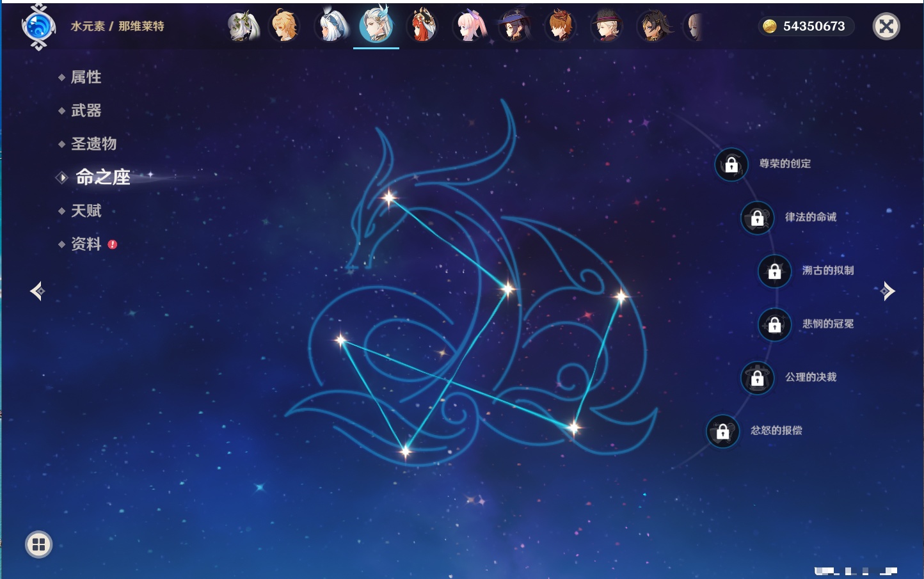Viewport: 924px width, 579px height.
Task: Click the lock icon beside 公理的决裁
Action: coord(757,378)
